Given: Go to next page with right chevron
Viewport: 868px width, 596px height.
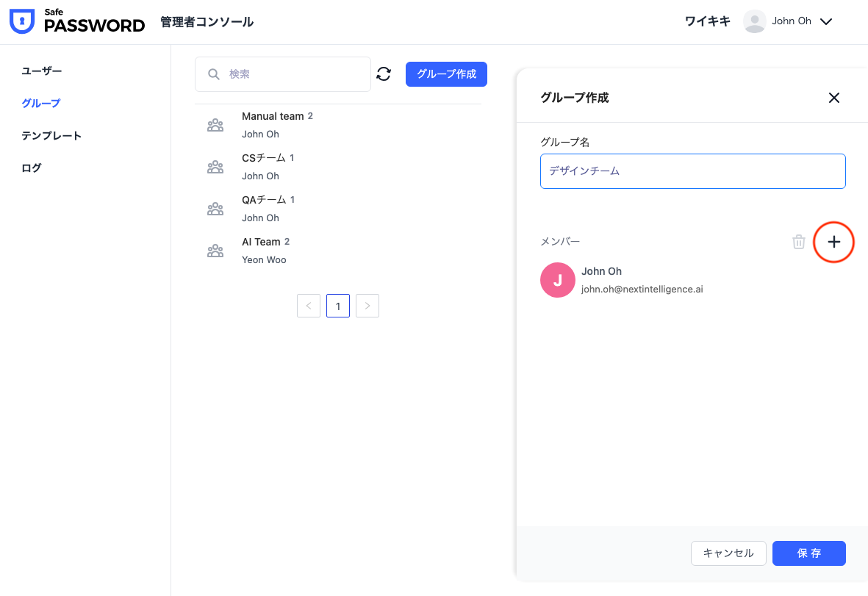Looking at the screenshot, I should (x=367, y=306).
